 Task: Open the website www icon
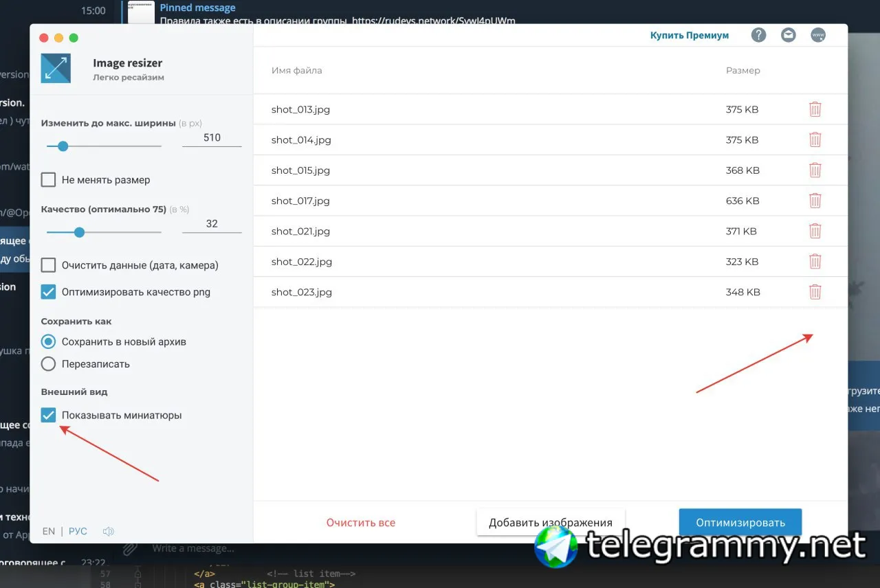coord(818,35)
